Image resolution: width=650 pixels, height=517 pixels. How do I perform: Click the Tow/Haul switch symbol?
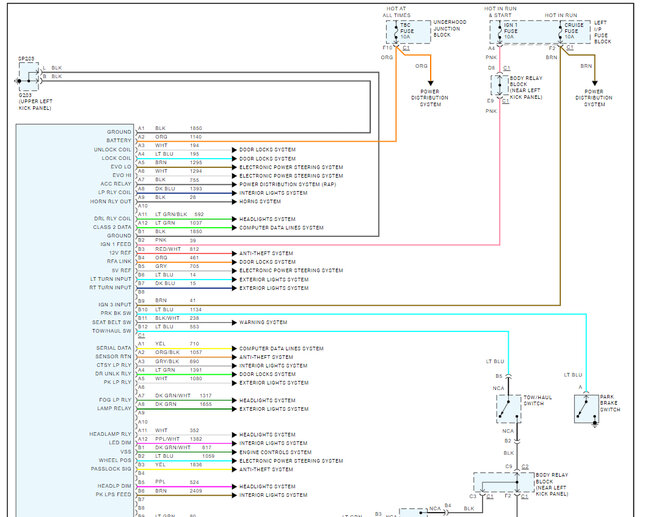(x=508, y=408)
